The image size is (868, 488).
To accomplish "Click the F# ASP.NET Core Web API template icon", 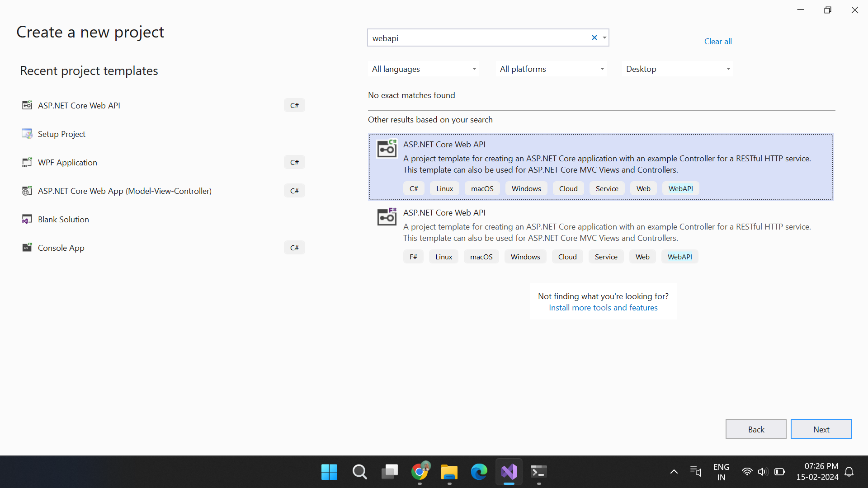I will coord(387,217).
